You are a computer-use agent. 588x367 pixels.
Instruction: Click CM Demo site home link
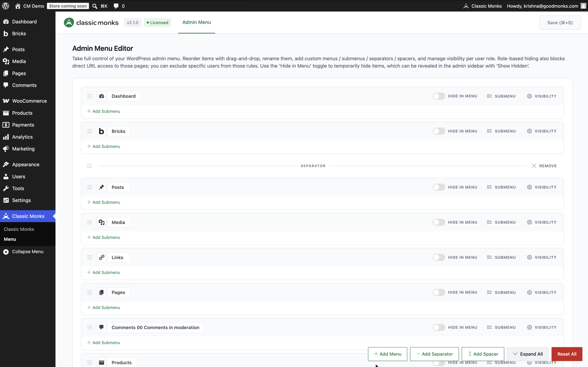30,6
